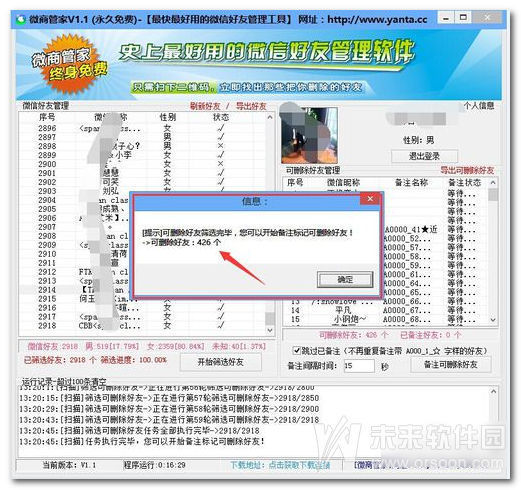Select highlighted friend row 2914

click(x=74, y=290)
